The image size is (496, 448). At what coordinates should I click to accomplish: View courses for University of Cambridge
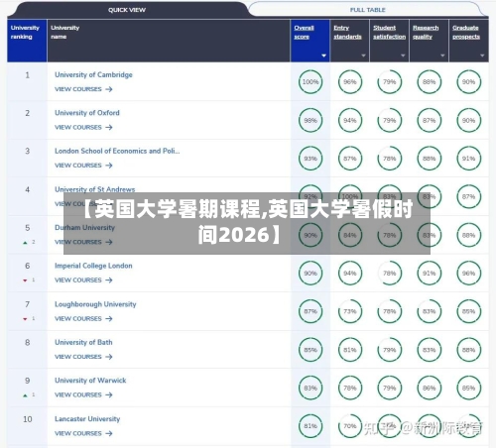tap(83, 89)
